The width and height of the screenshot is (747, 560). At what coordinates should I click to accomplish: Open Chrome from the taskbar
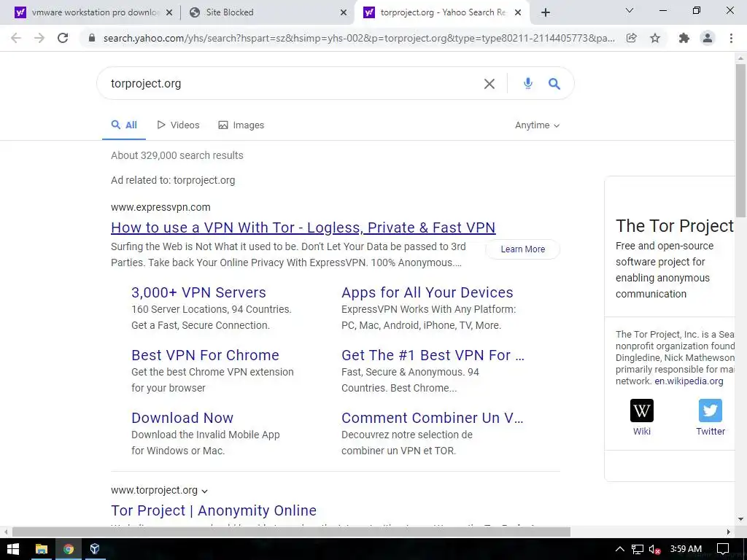point(69,549)
